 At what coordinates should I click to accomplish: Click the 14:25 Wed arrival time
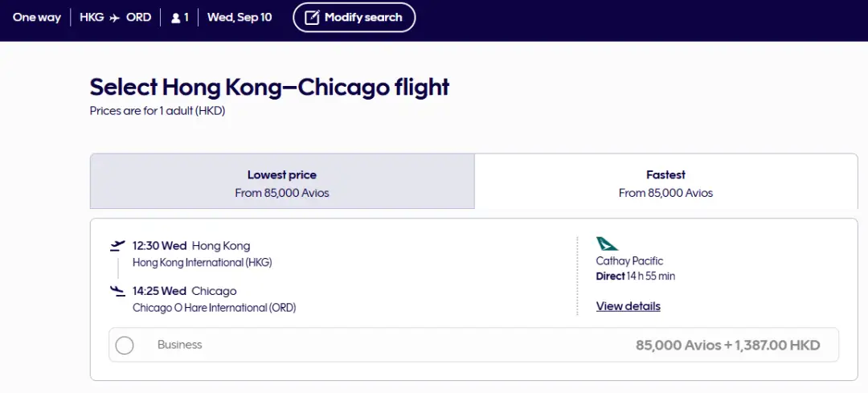point(159,291)
